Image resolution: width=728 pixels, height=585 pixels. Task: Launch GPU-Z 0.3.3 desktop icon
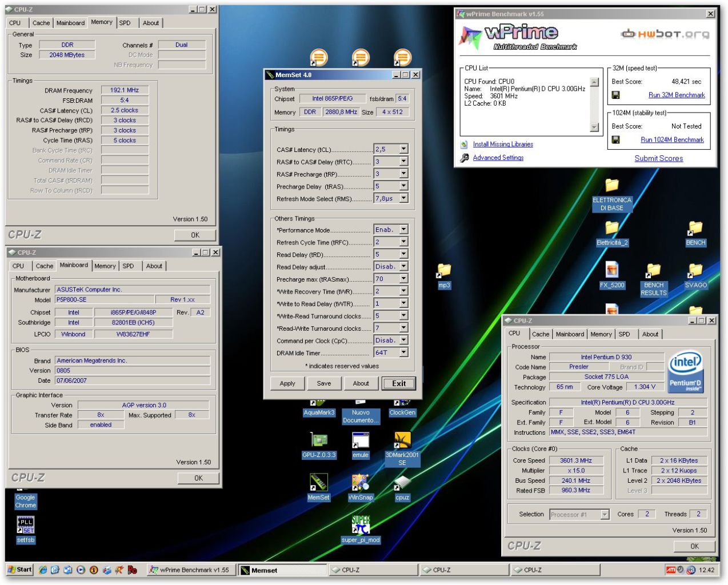point(319,446)
